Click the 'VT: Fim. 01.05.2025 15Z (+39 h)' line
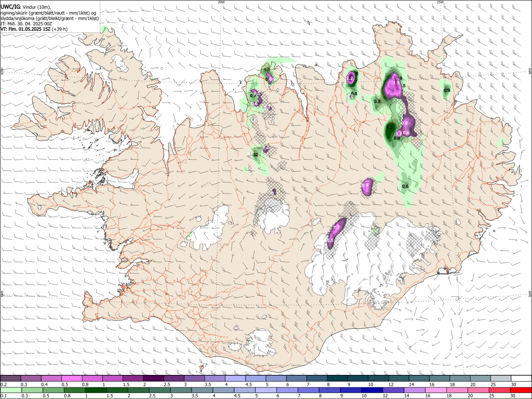The height and width of the screenshot is (399, 532). pos(34,30)
